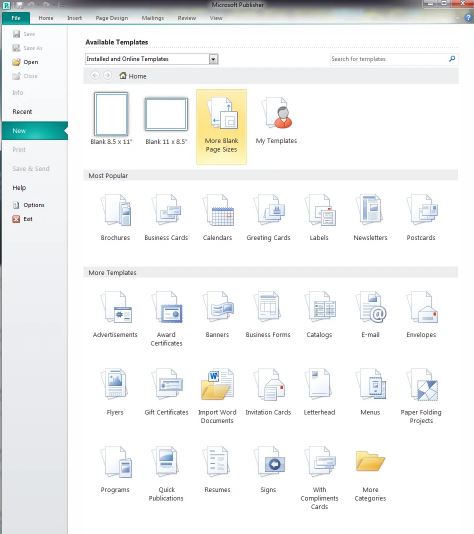Viewport: 474px width, 534px height.
Task: Click Save in the backstage menu
Action: (x=24, y=34)
